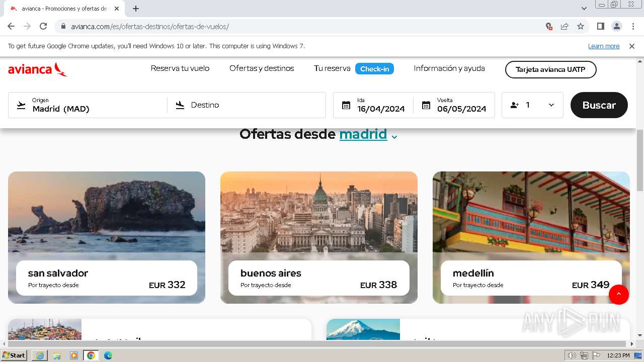
Task: Close the avianca browser tab
Action: click(117, 9)
